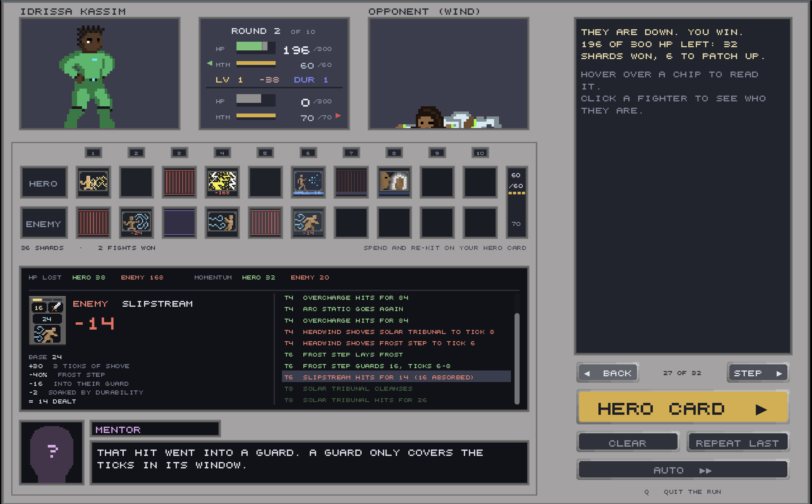Screen dimensions: 812x504
Task: Click the 60/60 momentum gauge beside the grid
Action: 516,202
